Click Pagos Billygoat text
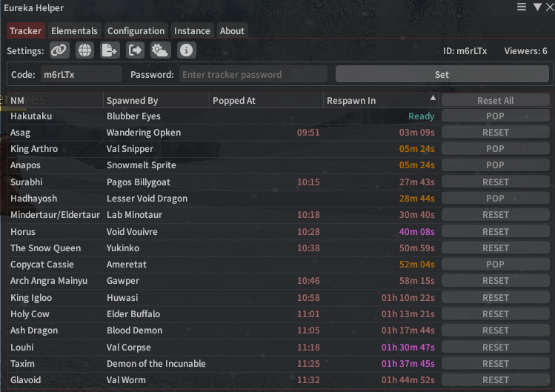This screenshot has width=555, height=392. [139, 182]
